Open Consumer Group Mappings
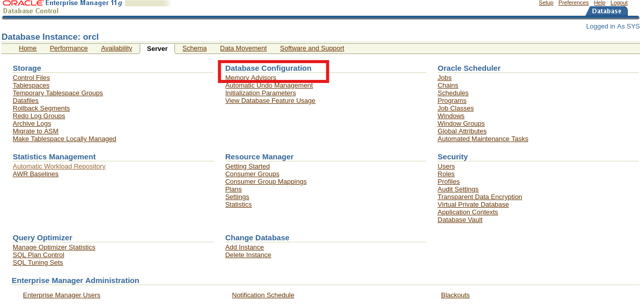Screen dimensions: 644x307 pyautogui.click(x=266, y=182)
